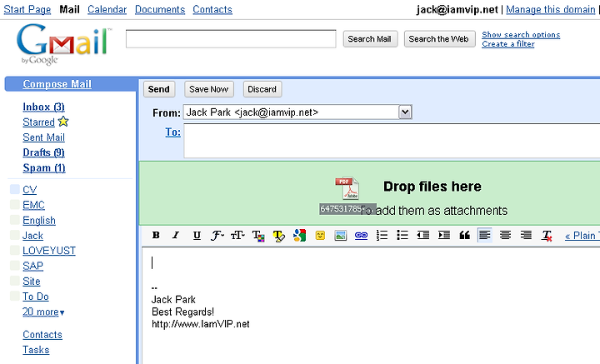Open the Tasks link in sidebar
The image size is (600, 364).
tap(36, 350)
